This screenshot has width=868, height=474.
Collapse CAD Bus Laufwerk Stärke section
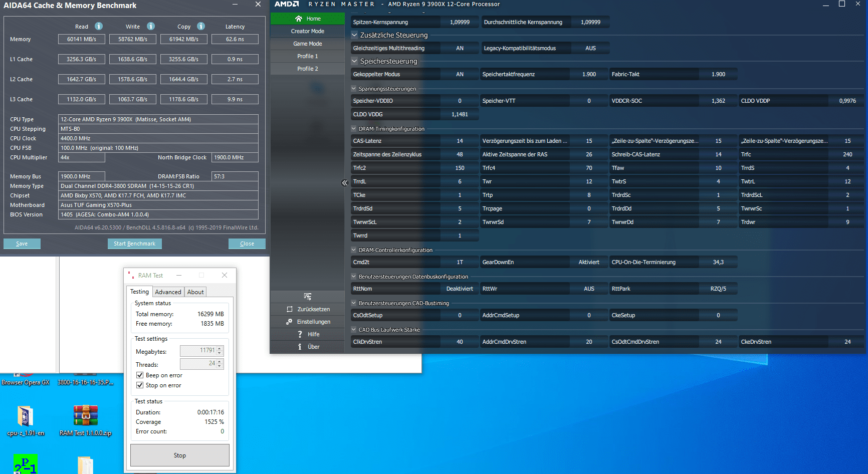click(354, 330)
